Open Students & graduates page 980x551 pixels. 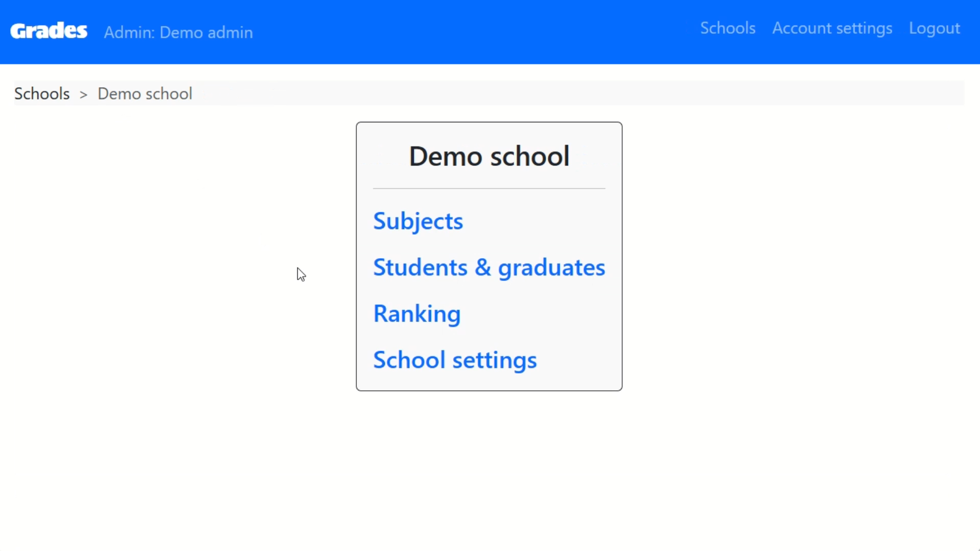coord(488,267)
